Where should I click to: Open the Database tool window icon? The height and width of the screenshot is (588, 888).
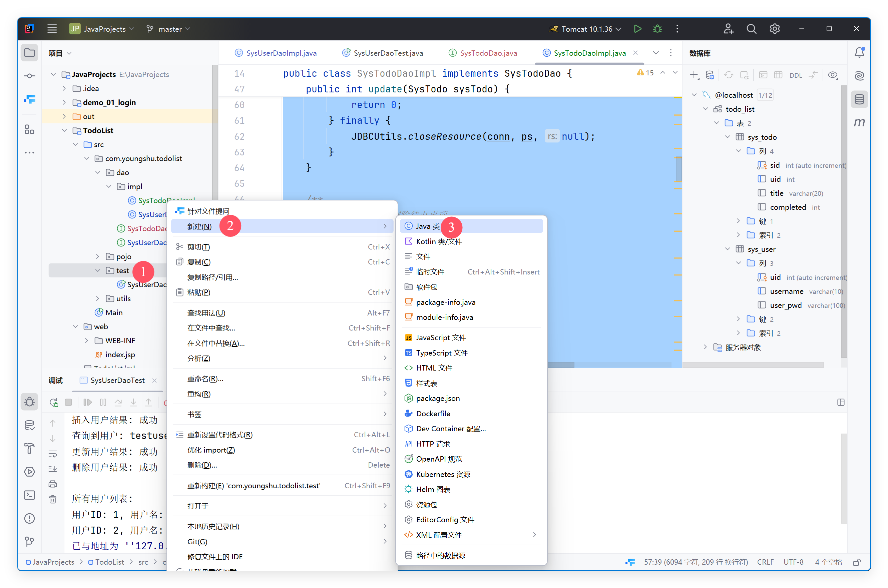pos(859,99)
